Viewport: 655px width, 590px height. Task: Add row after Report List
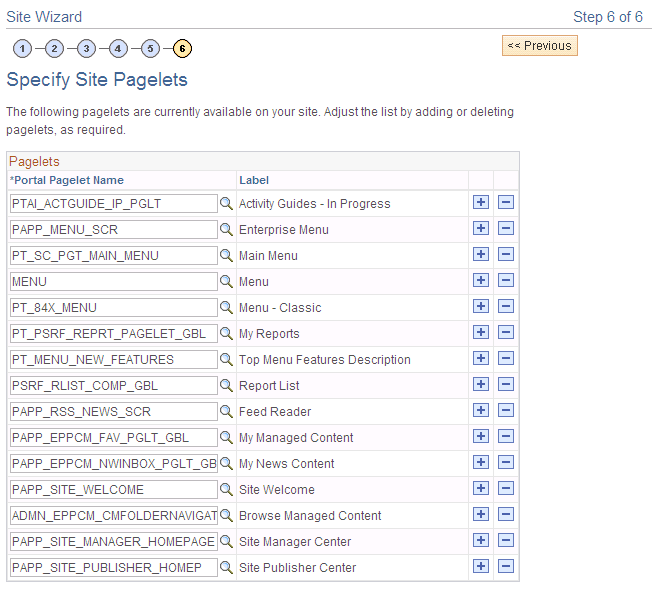coord(481,384)
